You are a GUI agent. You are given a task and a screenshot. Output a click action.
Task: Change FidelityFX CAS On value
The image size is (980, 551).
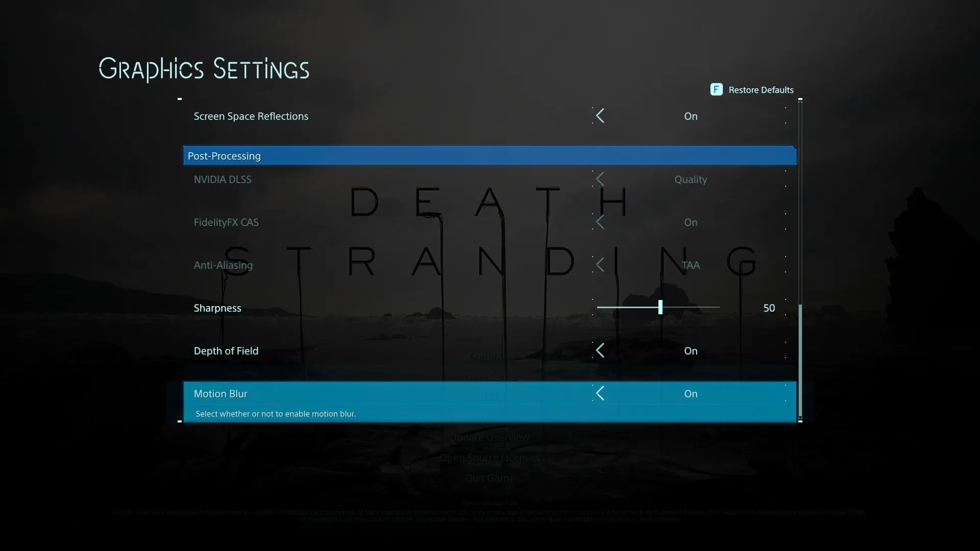click(x=691, y=222)
